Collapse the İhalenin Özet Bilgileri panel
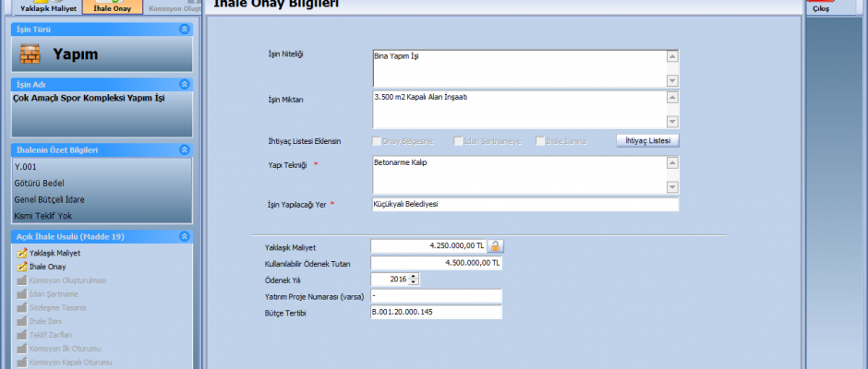Viewport: 868px width, 369px height. (x=185, y=149)
